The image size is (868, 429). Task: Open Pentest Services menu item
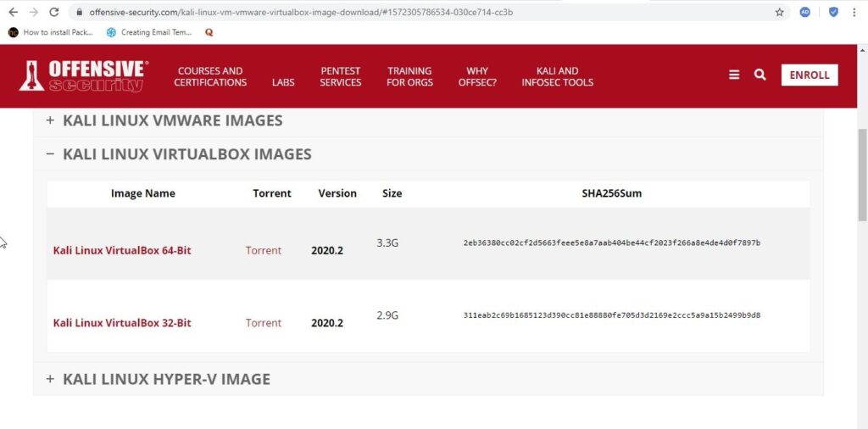pos(341,76)
